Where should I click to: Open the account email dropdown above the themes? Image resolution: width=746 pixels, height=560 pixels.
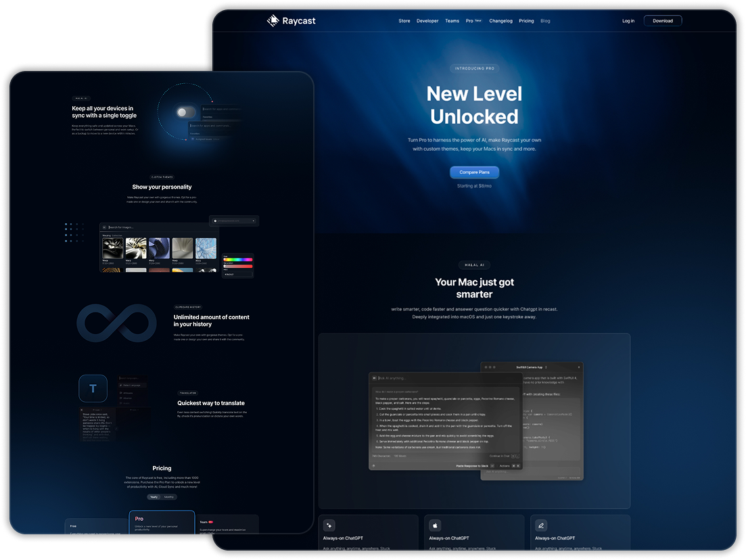tap(234, 220)
